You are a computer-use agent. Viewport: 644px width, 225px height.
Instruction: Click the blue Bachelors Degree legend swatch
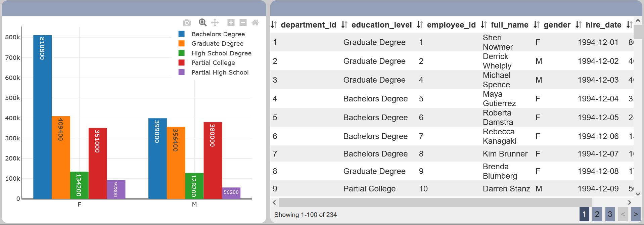(182, 34)
